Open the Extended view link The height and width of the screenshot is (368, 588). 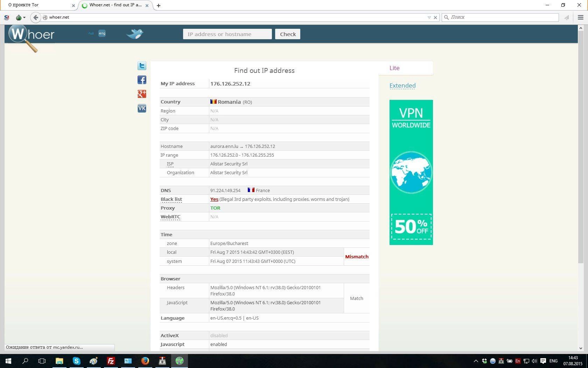point(402,86)
